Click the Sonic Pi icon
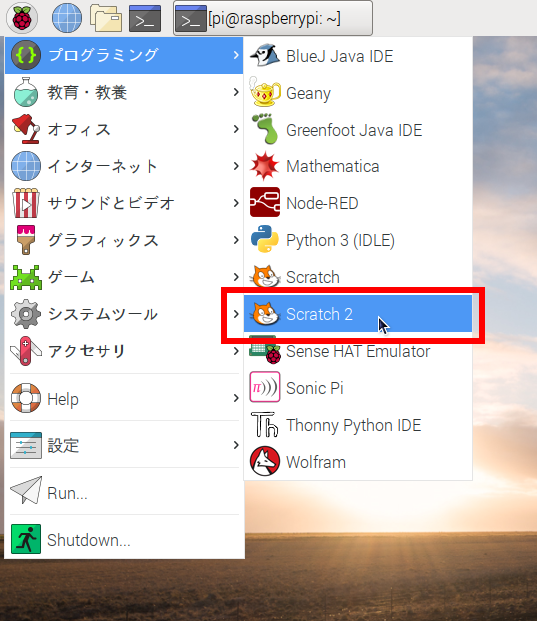Screen dimensions: 537x621 pos(265,387)
